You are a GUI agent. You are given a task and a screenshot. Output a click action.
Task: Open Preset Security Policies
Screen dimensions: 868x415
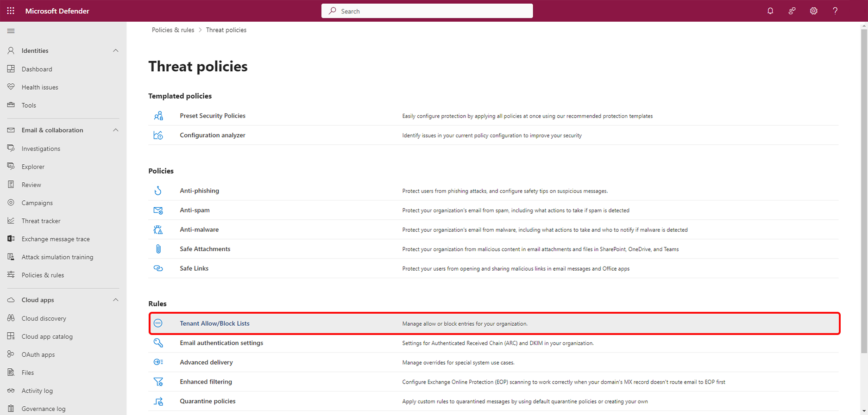(x=213, y=116)
